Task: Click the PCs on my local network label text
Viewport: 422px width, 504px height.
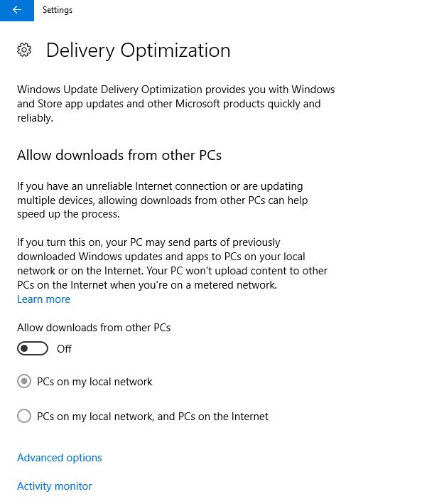Action: pos(94,382)
